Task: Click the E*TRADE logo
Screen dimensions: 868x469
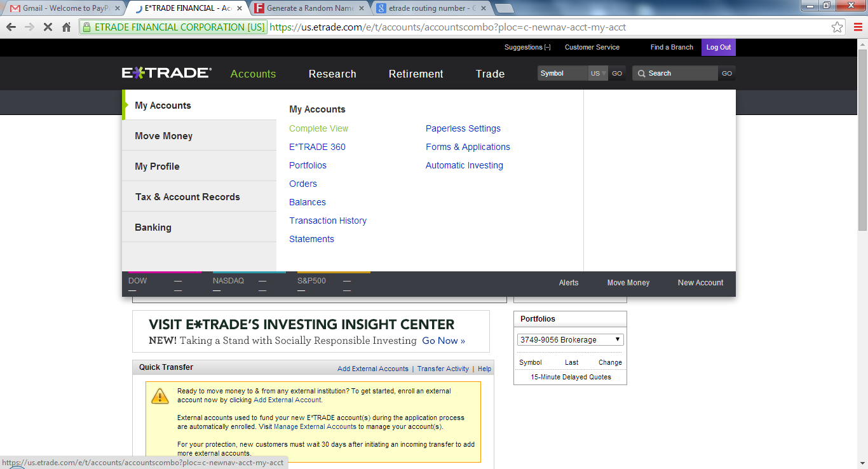Action: (166, 73)
